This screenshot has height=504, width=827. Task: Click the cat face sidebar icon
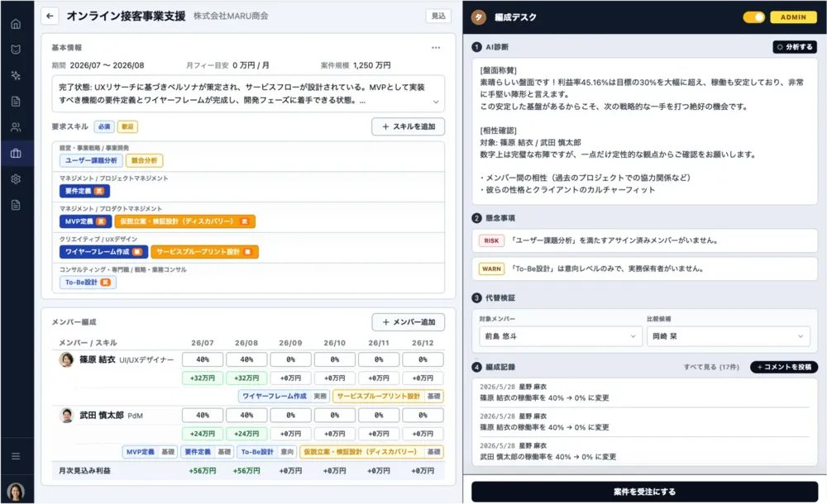(16, 50)
